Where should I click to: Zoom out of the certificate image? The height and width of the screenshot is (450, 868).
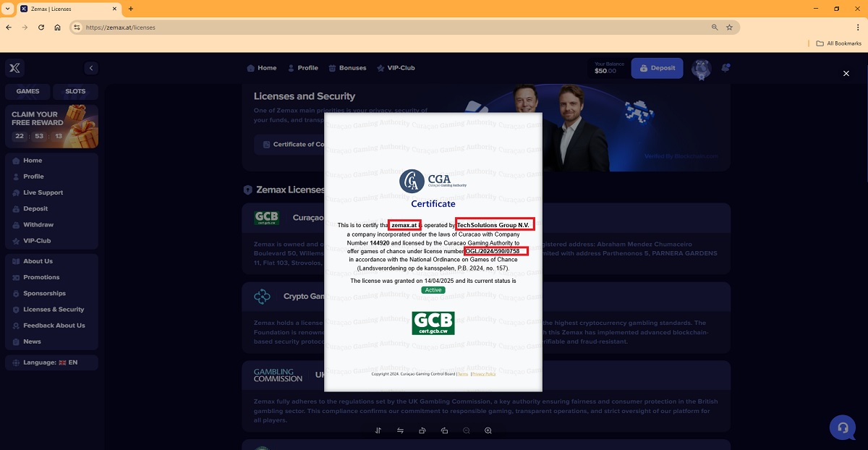(467, 430)
